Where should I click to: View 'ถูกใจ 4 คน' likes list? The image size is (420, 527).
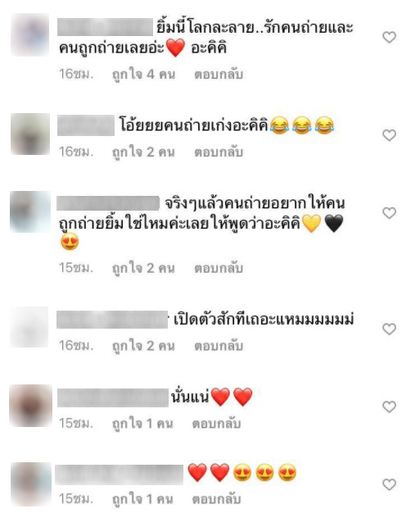click(144, 75)
